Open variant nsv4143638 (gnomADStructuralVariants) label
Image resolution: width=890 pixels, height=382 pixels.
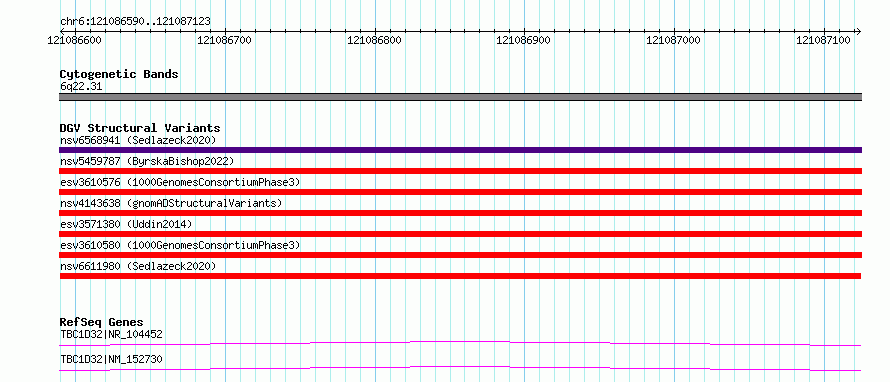pos(171,203)
